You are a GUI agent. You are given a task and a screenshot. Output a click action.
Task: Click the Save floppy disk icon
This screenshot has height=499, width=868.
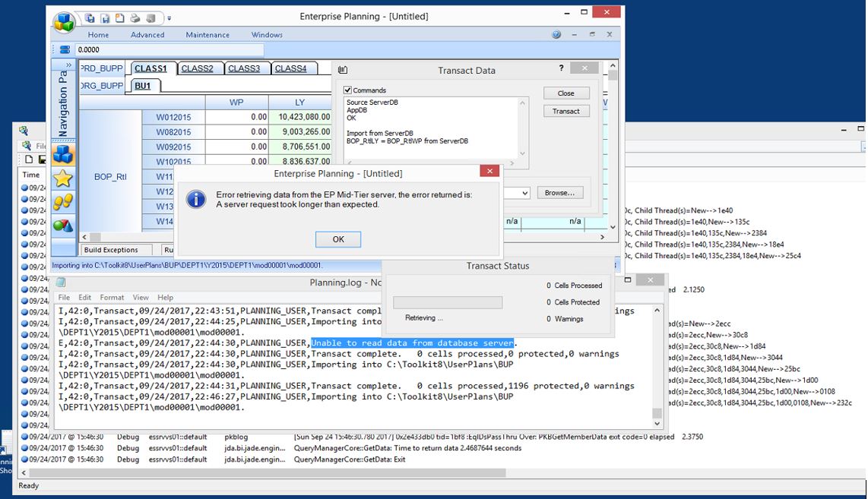coord(105,18)
